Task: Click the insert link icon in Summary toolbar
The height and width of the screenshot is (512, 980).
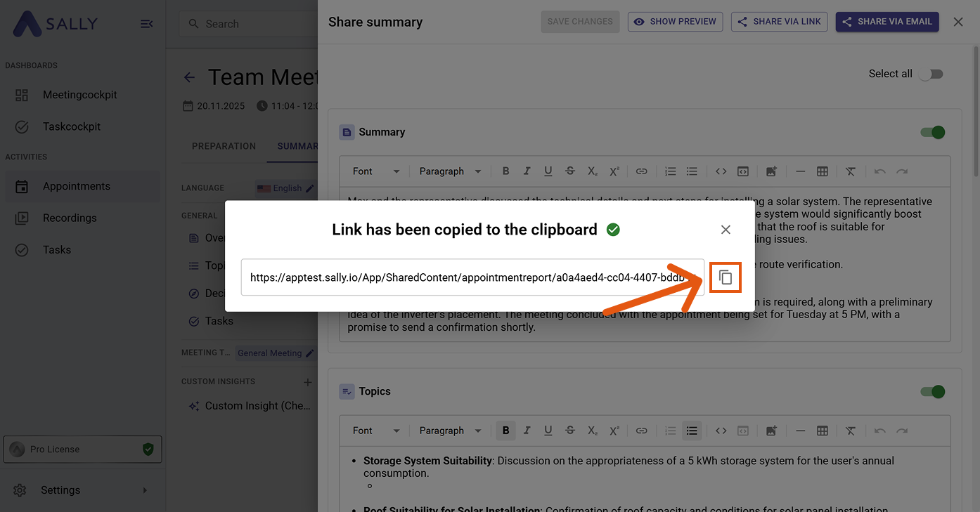Action: pos(641,171)
